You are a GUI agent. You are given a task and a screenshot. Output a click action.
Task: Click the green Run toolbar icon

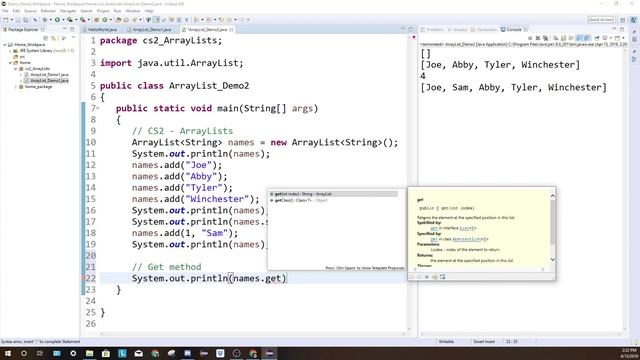pyautogui.click(x=57, y=20)
